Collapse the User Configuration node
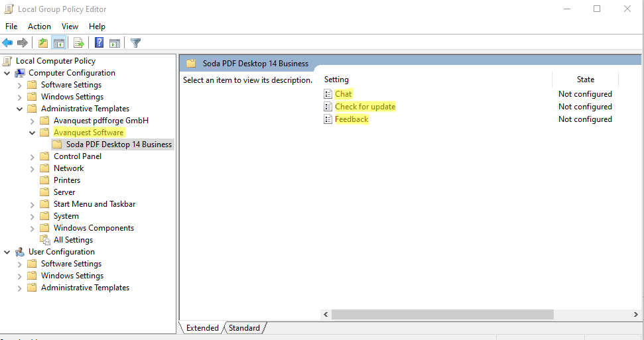The height and width of the screenshot is (340, 644). (7, 253)
